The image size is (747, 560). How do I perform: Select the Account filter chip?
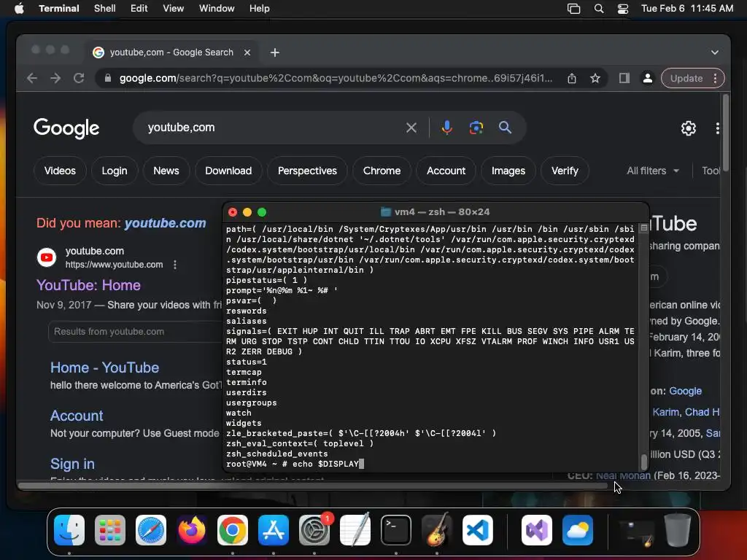click(x=446, y=171)
